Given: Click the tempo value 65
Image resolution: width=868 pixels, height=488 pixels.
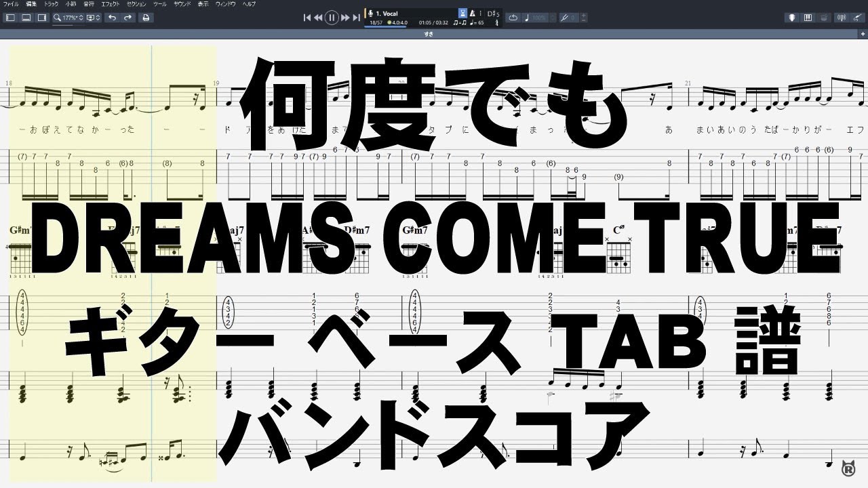Looking at the screenshot, I should 477,23.
